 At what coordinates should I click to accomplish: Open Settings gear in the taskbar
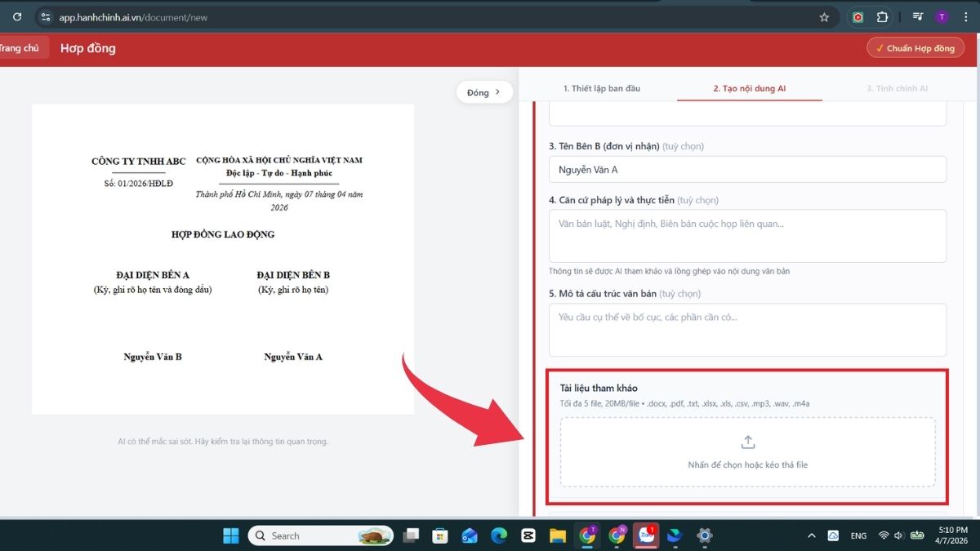click(x=705, y=535)
